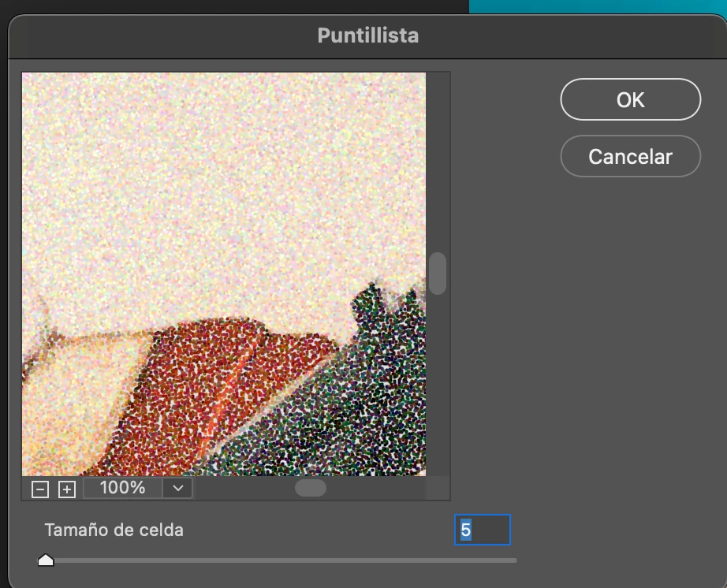Screen dimensions: 727x588
Task: Dismiss the dialog with Cancelar
Action: coord(631,156)
